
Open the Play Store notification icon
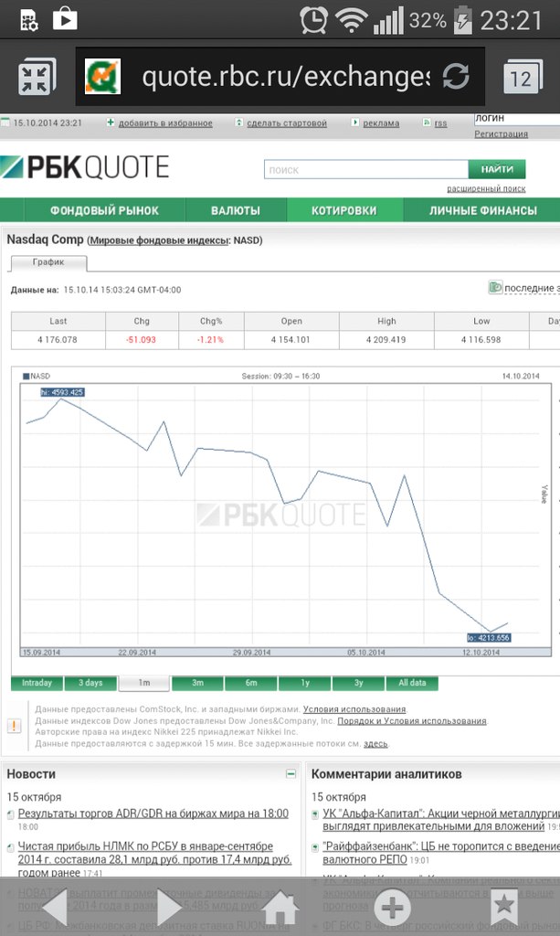pyautogui.click(x=65, y=20)
